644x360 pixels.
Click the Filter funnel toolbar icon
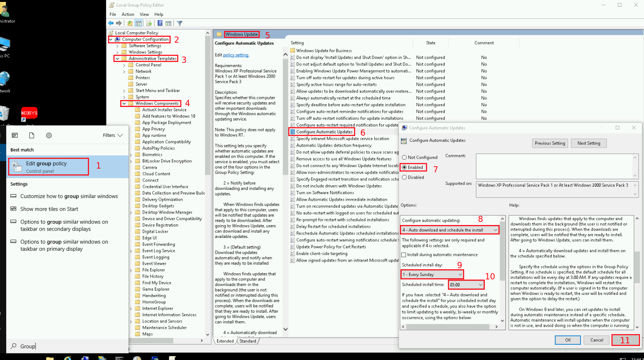click(180, 23)
